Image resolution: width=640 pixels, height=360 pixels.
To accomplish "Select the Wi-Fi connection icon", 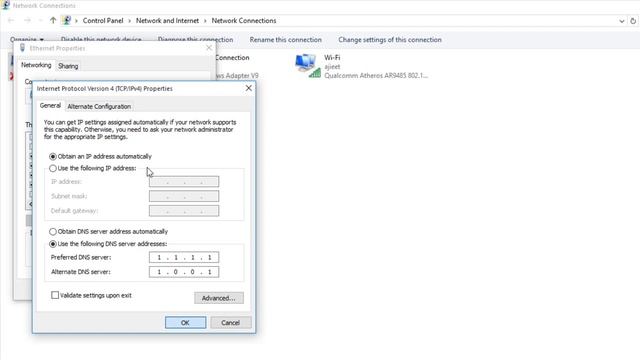I will pos(307,66).
